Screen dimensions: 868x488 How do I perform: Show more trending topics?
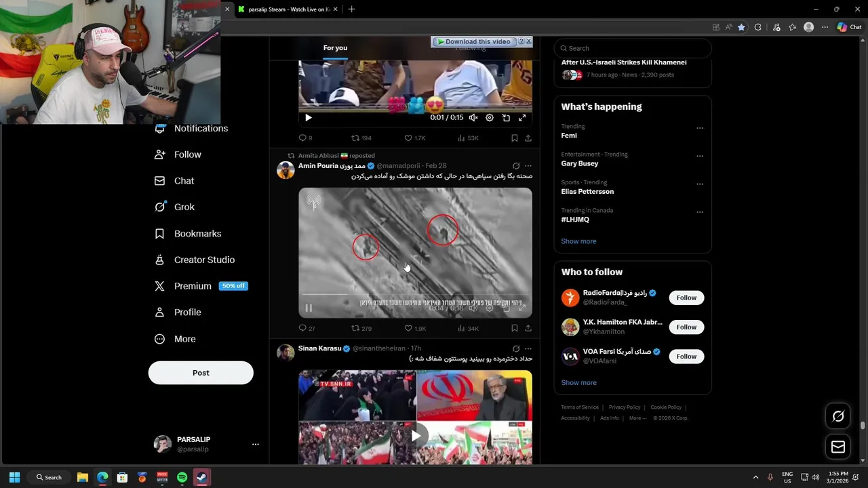578,241
